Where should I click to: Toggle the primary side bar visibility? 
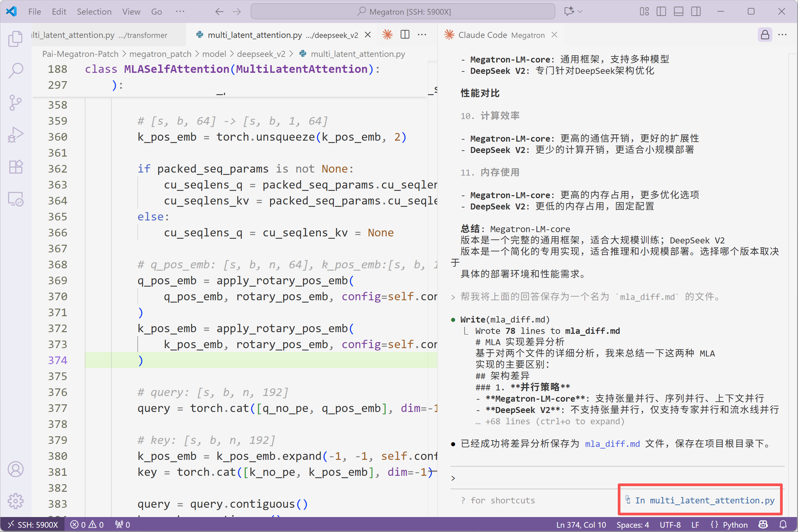point(661,12)
